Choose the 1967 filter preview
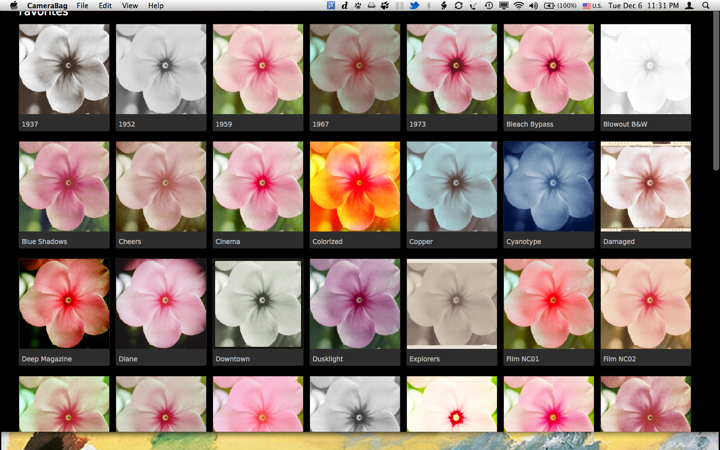 [355, 69]
